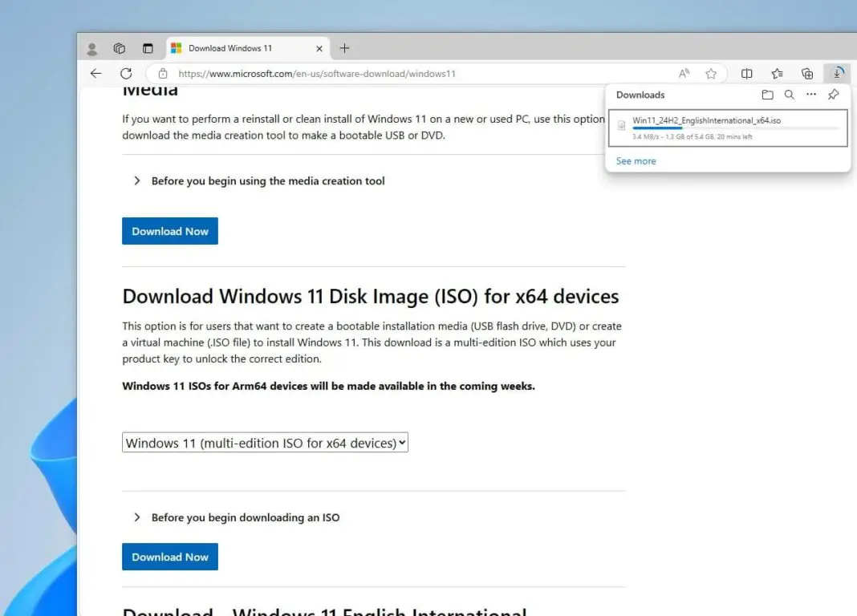Open the browser profile icon
This screenshot has height=616, width=857.
tap(91, 48)
